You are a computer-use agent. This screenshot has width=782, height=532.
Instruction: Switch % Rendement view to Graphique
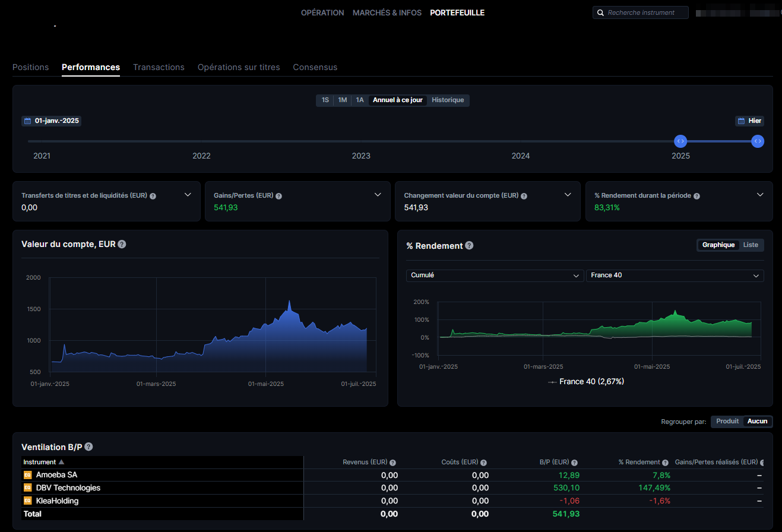[x=718, y=245]
